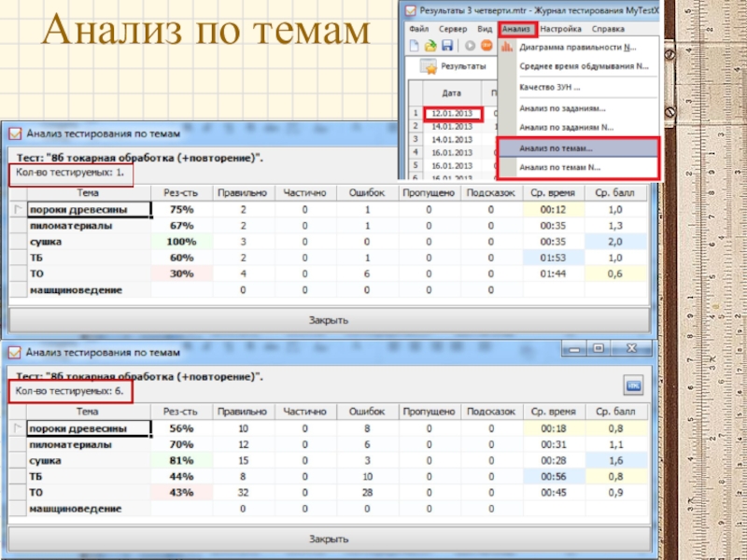This screenshot has width=747, height=560.
Task: Click the Дата column header
Action: pyautogui.click(x=452, y=94)
